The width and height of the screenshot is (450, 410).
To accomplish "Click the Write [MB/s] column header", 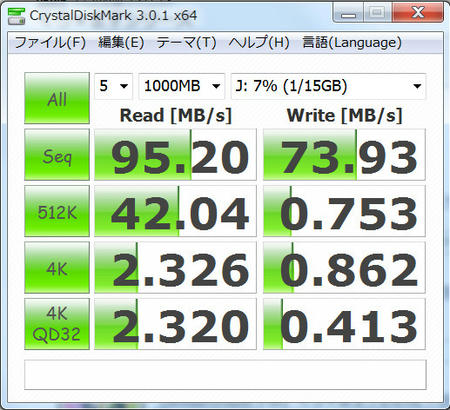I will (345, 116).
